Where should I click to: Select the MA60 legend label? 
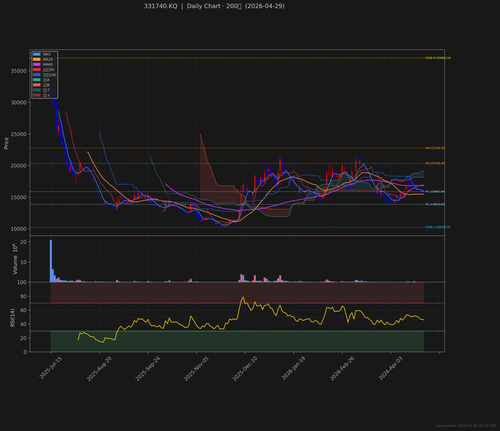48,64
